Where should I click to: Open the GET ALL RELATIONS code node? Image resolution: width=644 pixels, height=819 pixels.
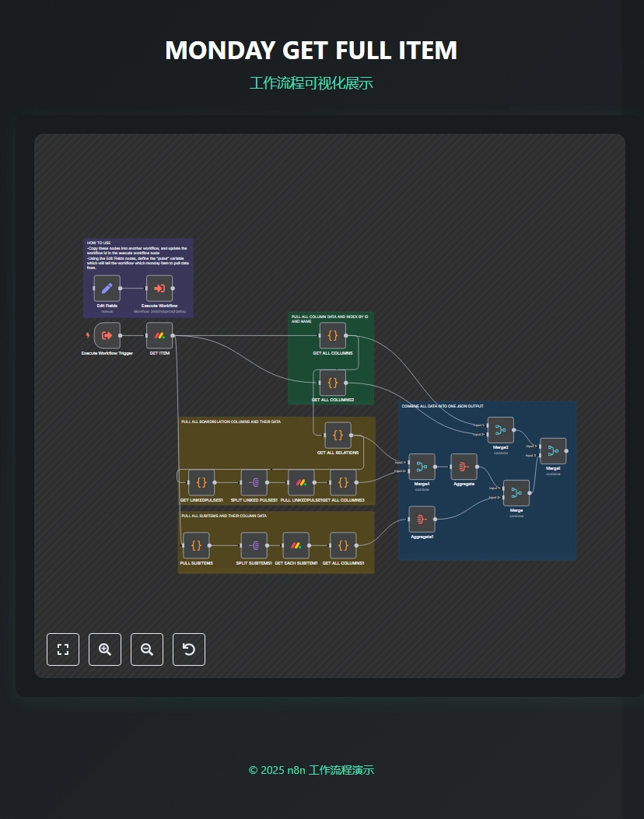(338, 436)
